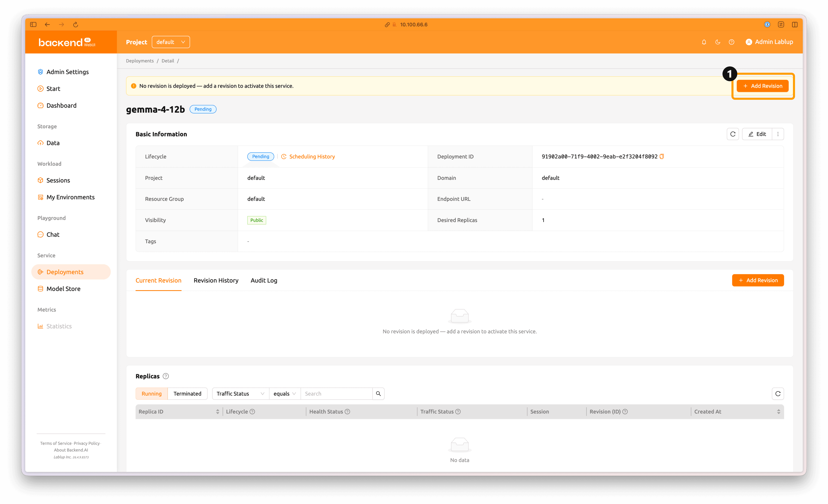Reload the page with browser refresh icon
828x504 pixels.
(x=76, y=24)
